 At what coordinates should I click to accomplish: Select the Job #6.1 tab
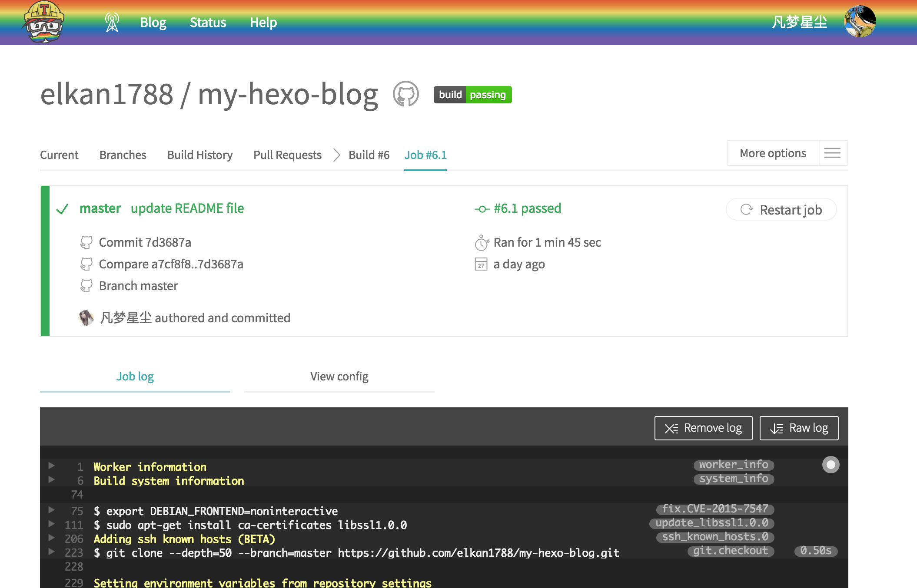tap(425, 155)
